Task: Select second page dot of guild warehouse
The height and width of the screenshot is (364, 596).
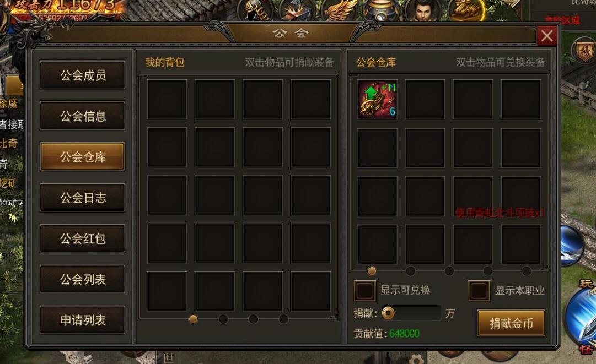Action: click(x=411, y=270)
